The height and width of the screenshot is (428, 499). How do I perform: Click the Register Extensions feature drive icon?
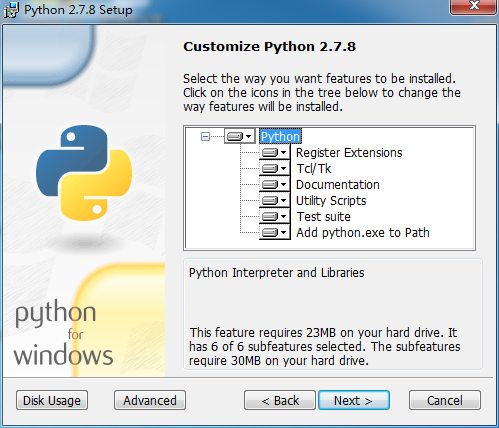coord(275,153)
